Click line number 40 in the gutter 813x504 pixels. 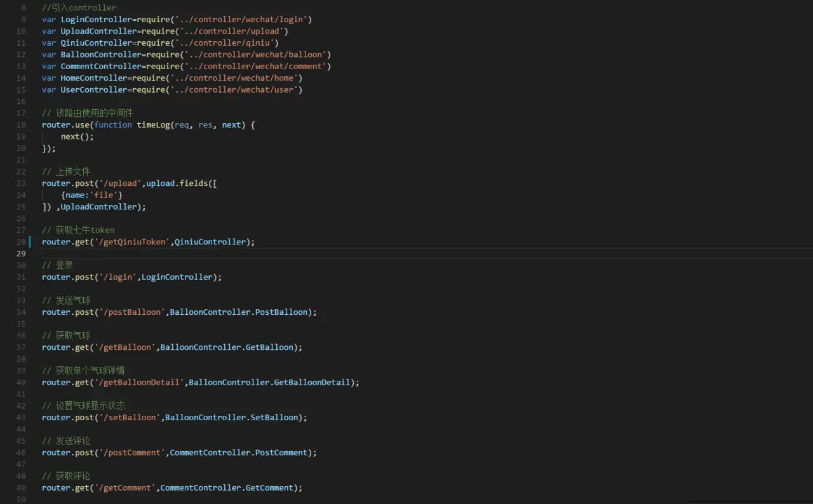point(21,383)
